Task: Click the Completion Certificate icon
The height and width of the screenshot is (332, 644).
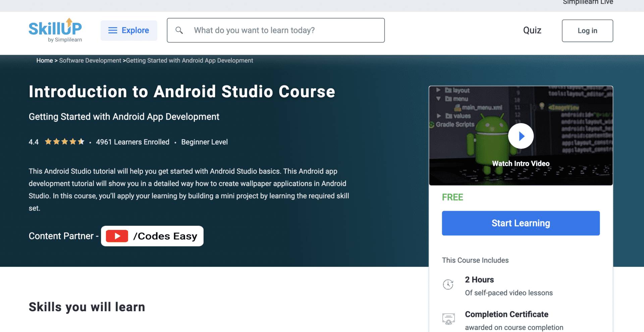Action: pyautogui.click(x=448, y=319)
